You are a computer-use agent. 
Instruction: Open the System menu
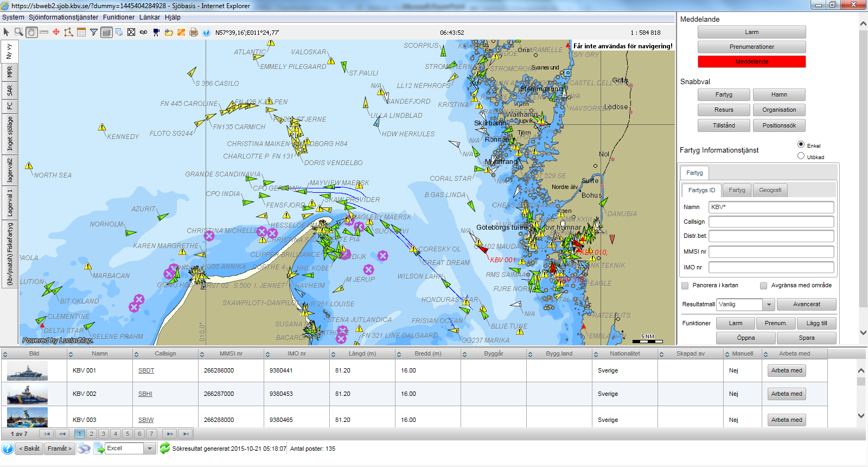pyautogui.click(x=13, y=17)
